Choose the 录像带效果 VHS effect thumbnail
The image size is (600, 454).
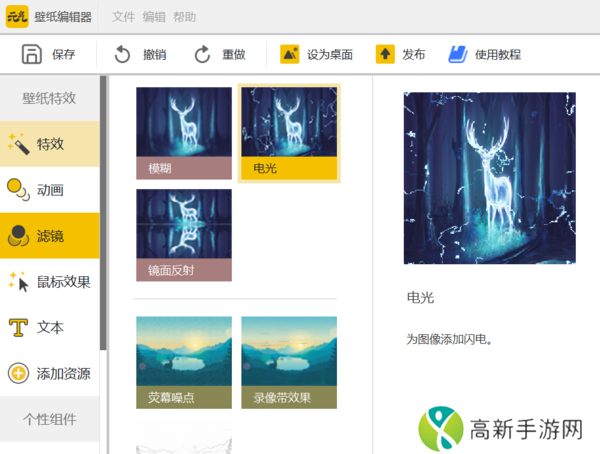tap(289, 363)
